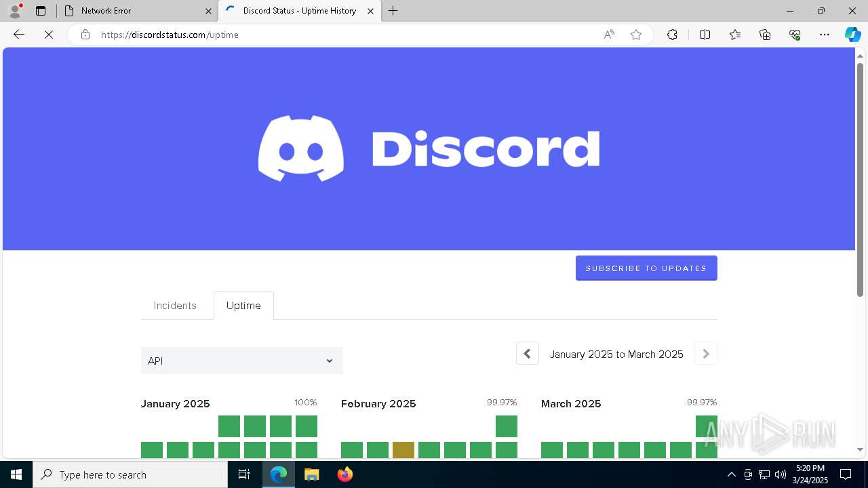Image resolution: width=868 pixels, height=488 pixels.
Task: Open Microsoft Edge from taskbar
Action: [x=279, y=474]
